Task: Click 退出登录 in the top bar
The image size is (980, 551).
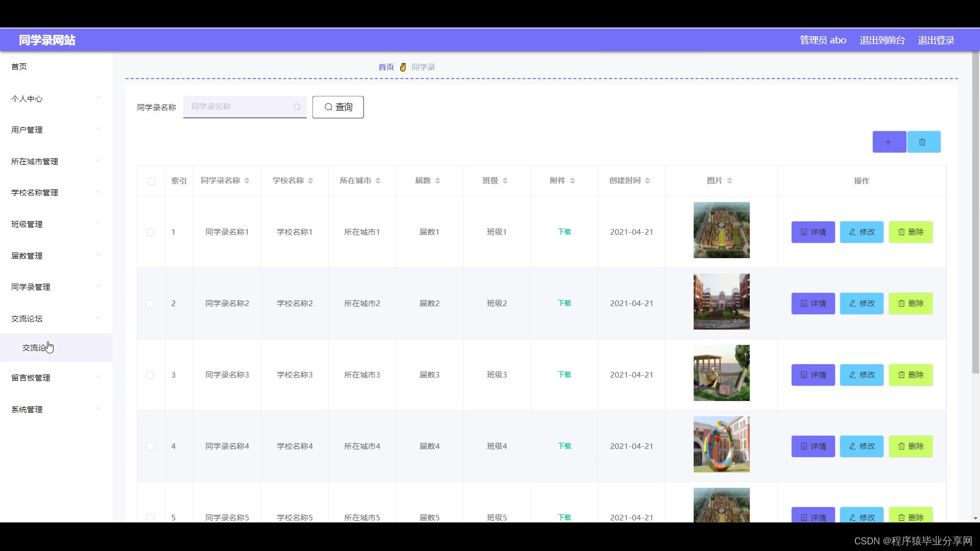Action: tap(936, 40)
